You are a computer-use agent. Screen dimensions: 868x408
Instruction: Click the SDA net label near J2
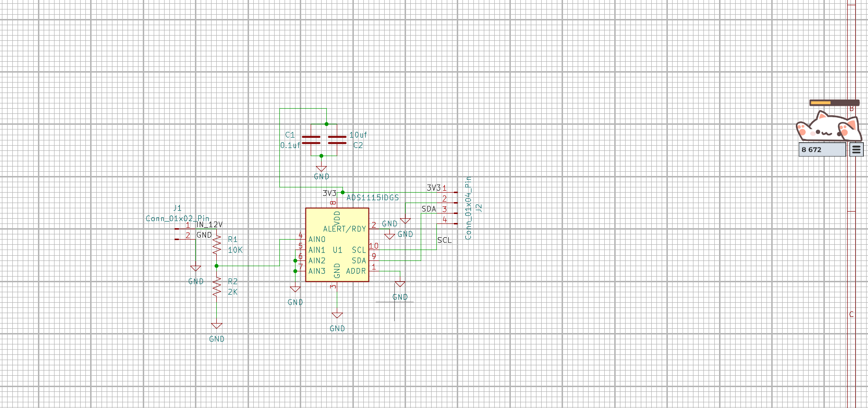(x=429, y=209)
